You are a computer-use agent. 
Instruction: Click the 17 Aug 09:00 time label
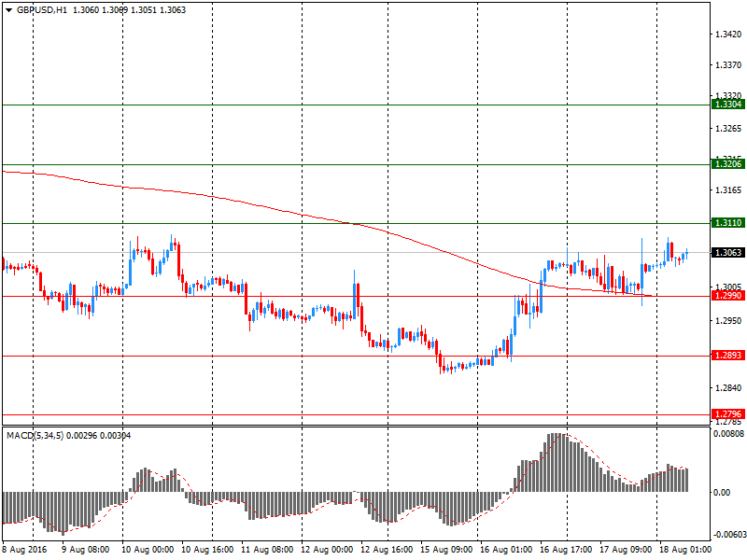click(x=626, y=550)
